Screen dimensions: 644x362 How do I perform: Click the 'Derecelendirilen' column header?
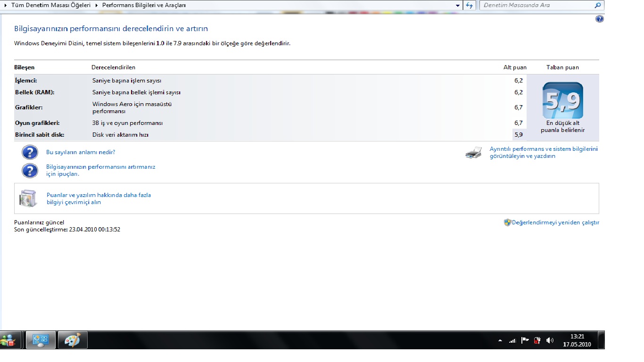(x=113, y=67)
